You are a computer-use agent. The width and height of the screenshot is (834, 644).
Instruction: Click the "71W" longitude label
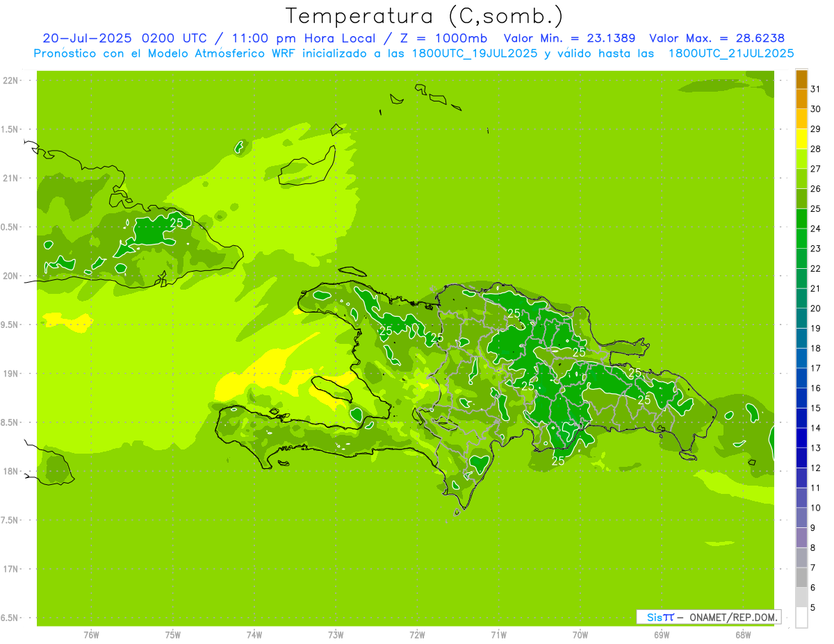pos(498,636)
